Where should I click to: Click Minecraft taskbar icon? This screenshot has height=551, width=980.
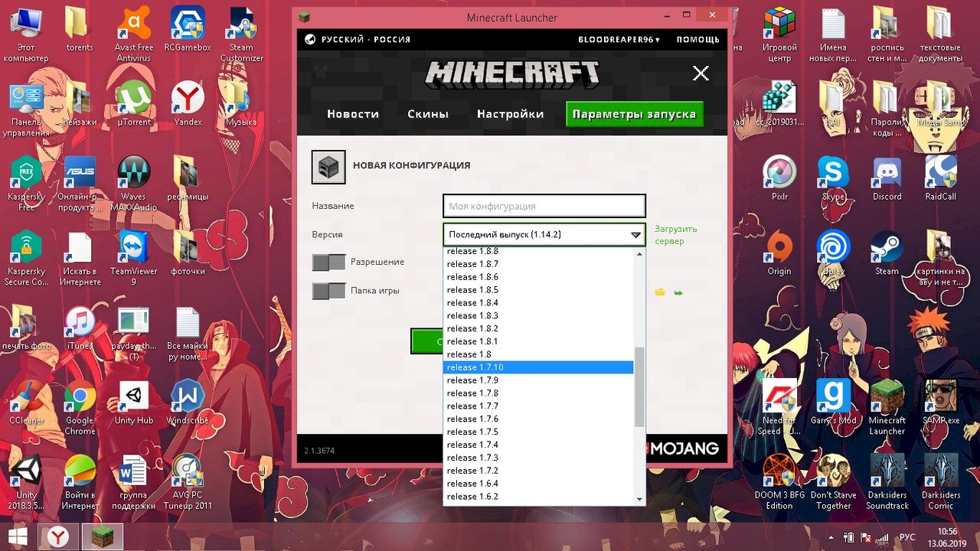[x=102, y=537]
